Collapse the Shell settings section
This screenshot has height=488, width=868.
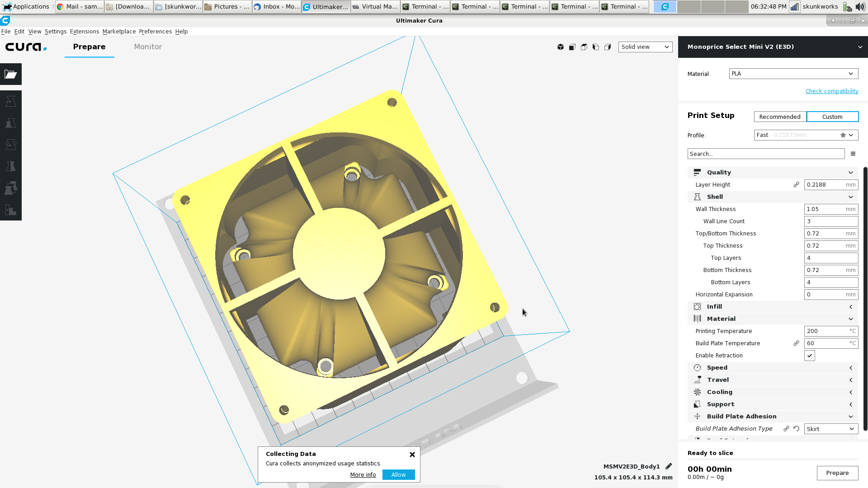[773, 197]
